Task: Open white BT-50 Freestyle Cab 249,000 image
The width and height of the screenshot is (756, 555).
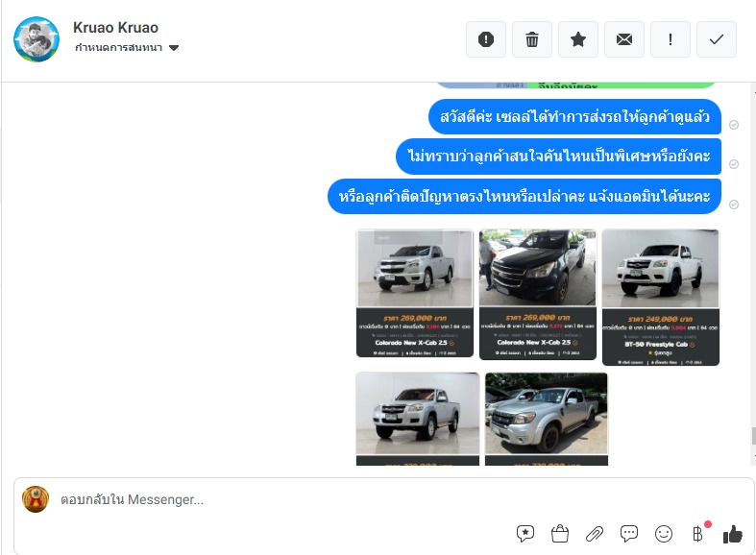Action: 661,298
